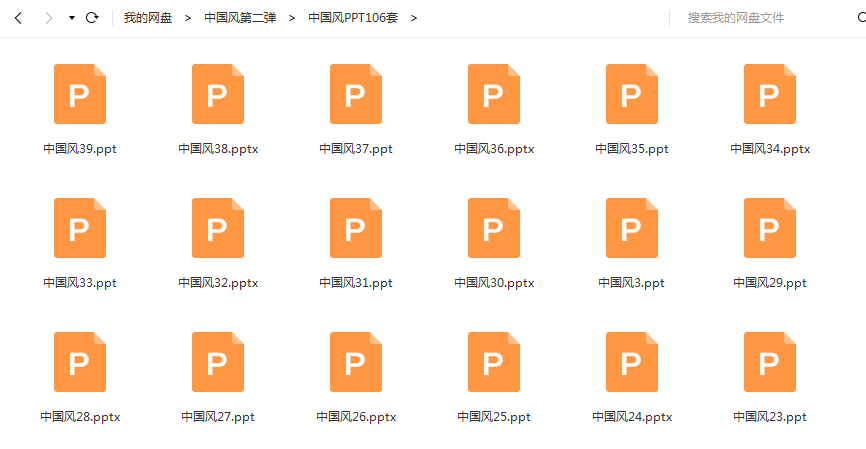
Task: Click the file name 中国风35.ppt
Action: (x=632, y=149)
